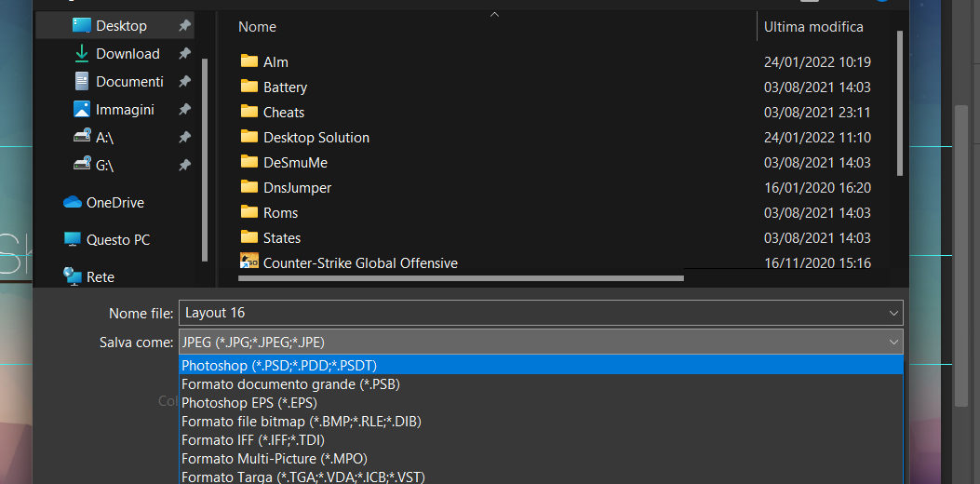Sort files by Ultima modifica column

[x=813, y=27]
